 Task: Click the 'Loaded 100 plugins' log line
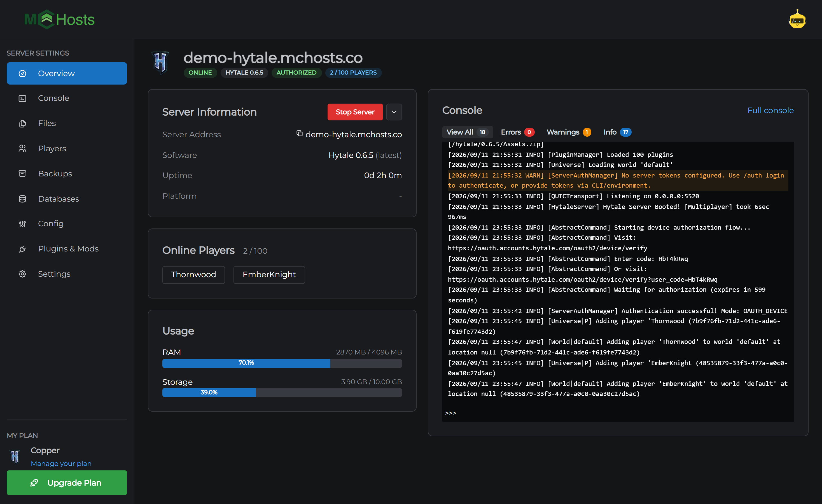[561, 155]
